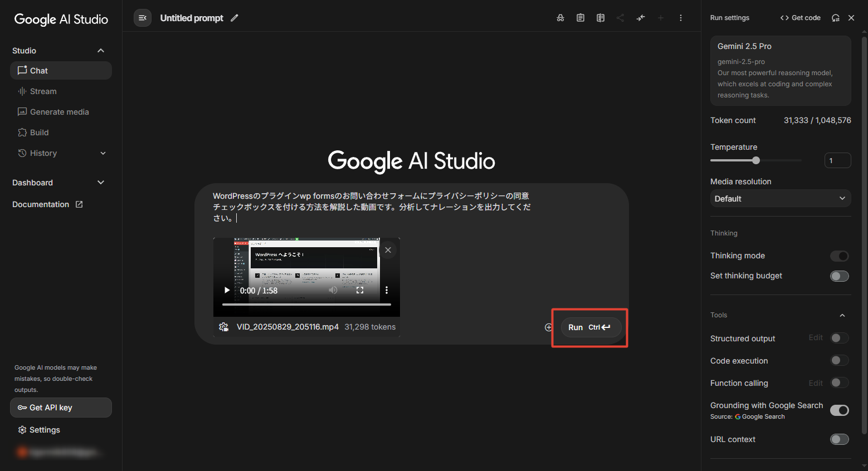Click the VID_20250829_205116.mp4 file name

[x=287, y=327]
